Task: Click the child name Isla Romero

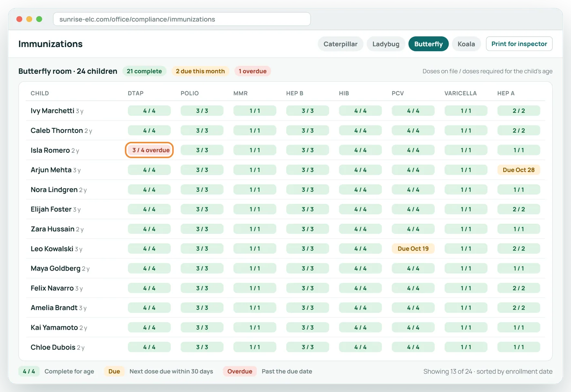Action: coord(50,150)
